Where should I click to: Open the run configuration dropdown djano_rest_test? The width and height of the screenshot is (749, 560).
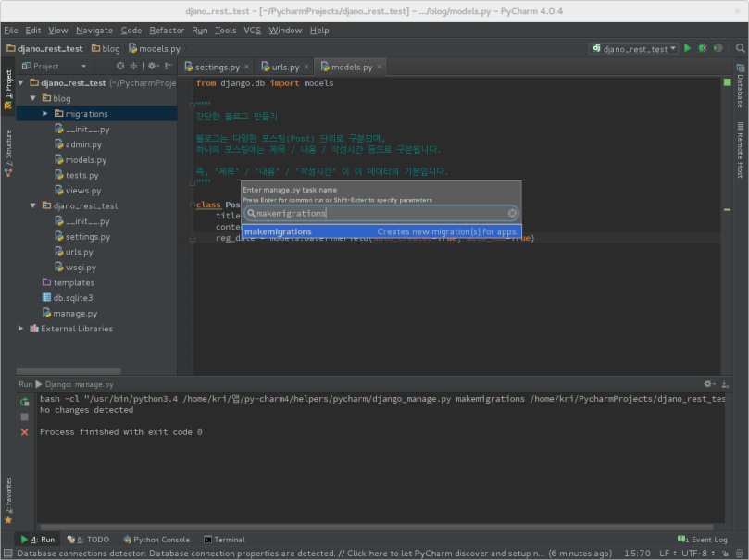(634, 49)
